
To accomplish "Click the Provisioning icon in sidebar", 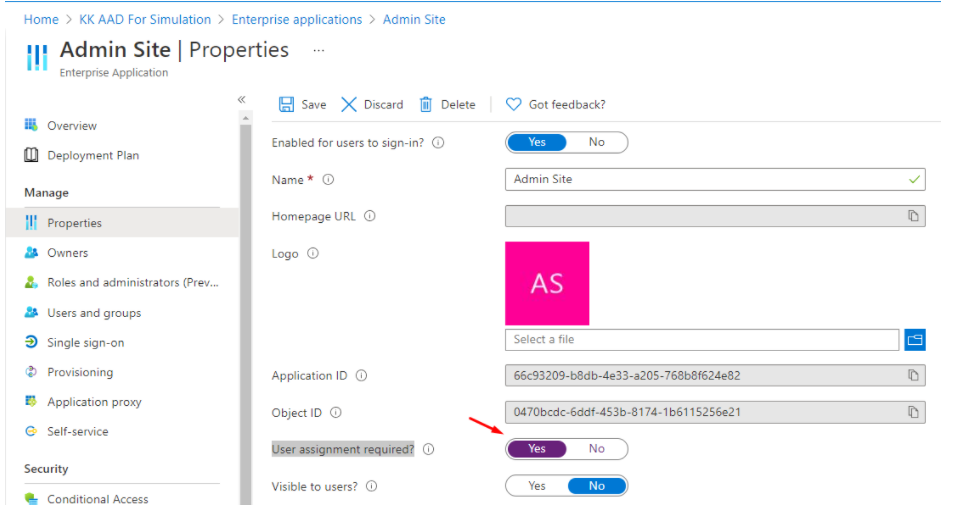I will [x=31, y=372].
